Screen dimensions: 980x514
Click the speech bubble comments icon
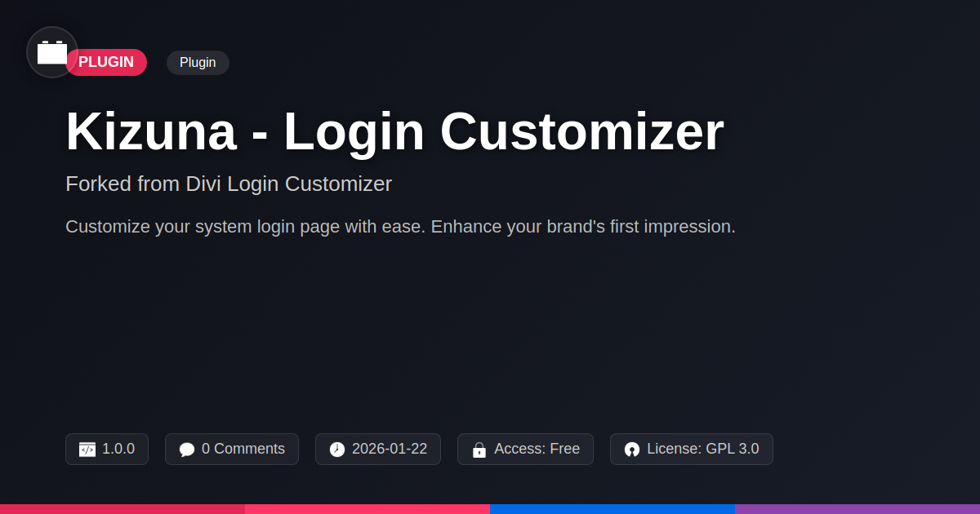pyautogui.click(x=187, y=450)
